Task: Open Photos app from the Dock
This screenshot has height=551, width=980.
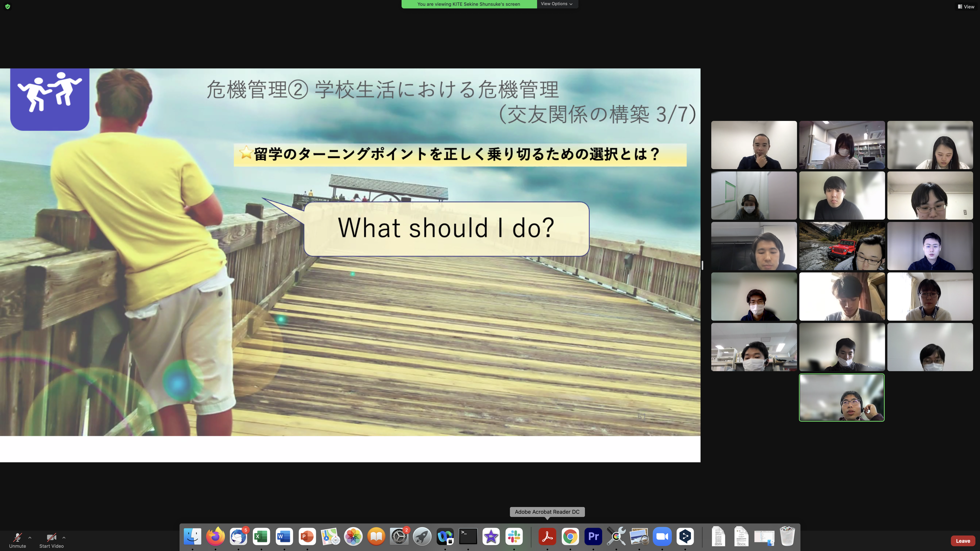Action: tap(353, 536)
